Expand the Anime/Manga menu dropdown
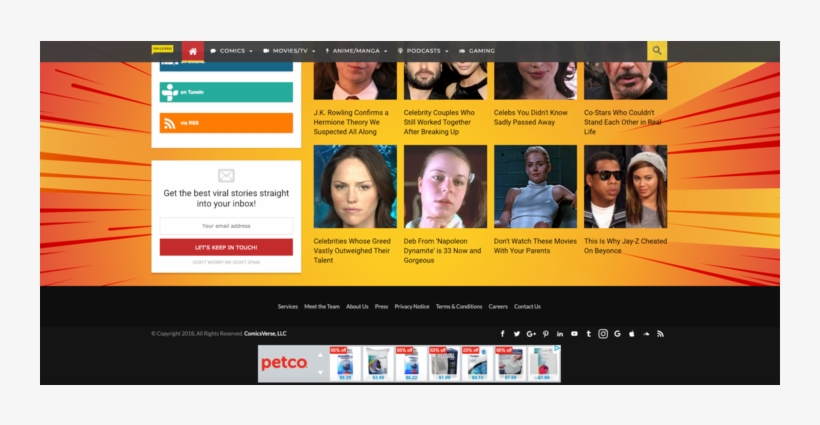Viewport: 820px width, 425px height. click(356, 51)
